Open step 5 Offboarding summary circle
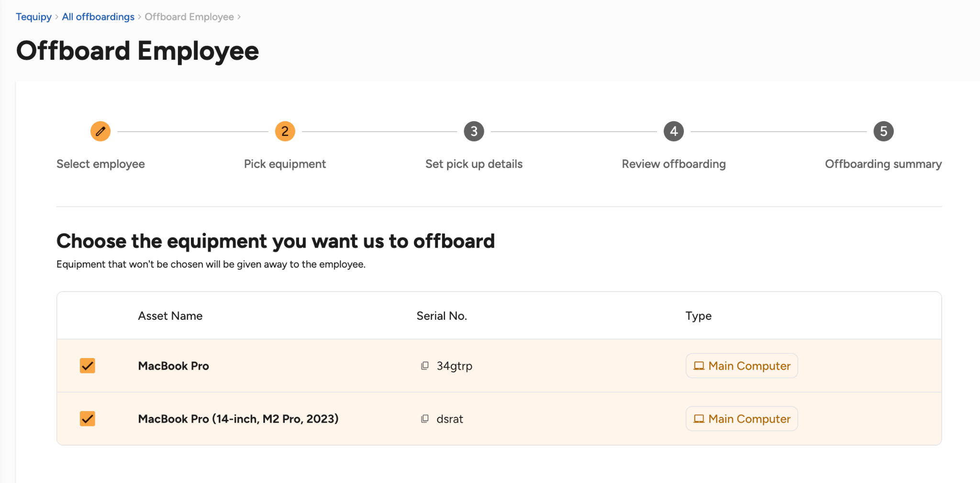The width and height of the screenshot is (980, 483). point(883,131)
